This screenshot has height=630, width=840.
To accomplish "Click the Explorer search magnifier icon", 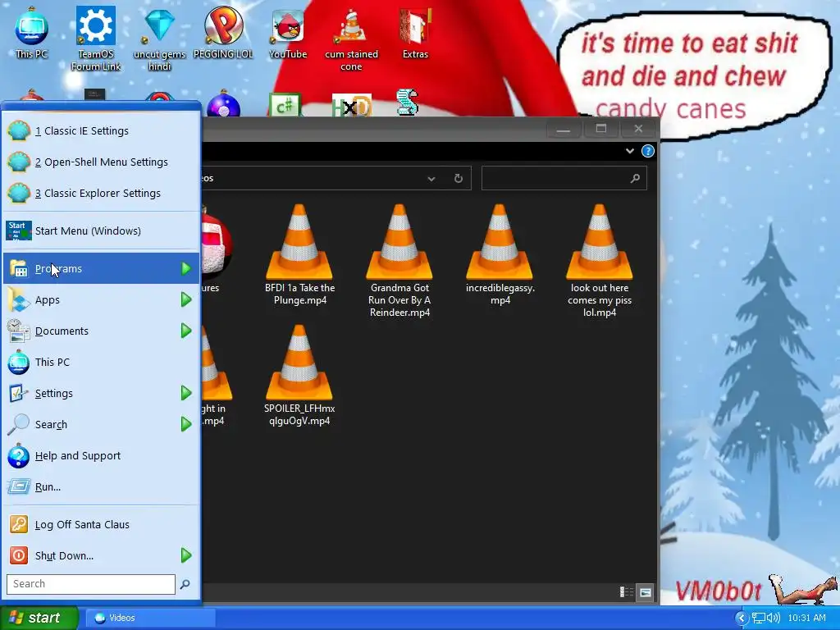I will [x=635, y=178].
